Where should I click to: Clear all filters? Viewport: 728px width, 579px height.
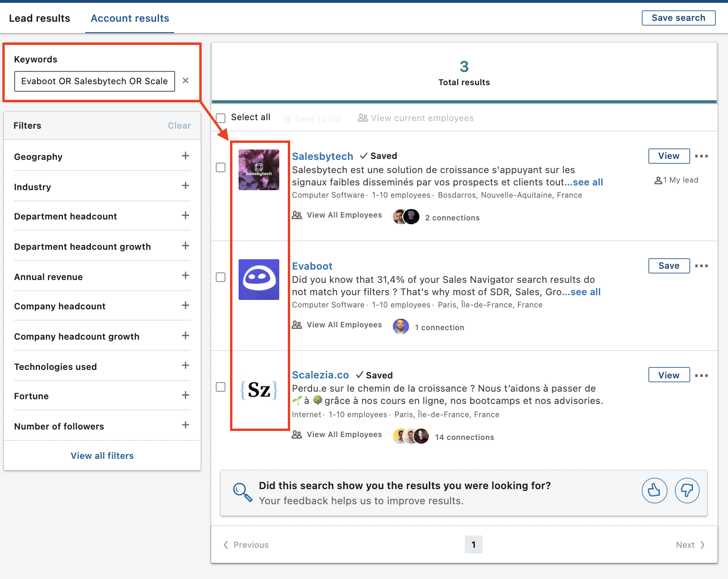(x=179, y=125)
